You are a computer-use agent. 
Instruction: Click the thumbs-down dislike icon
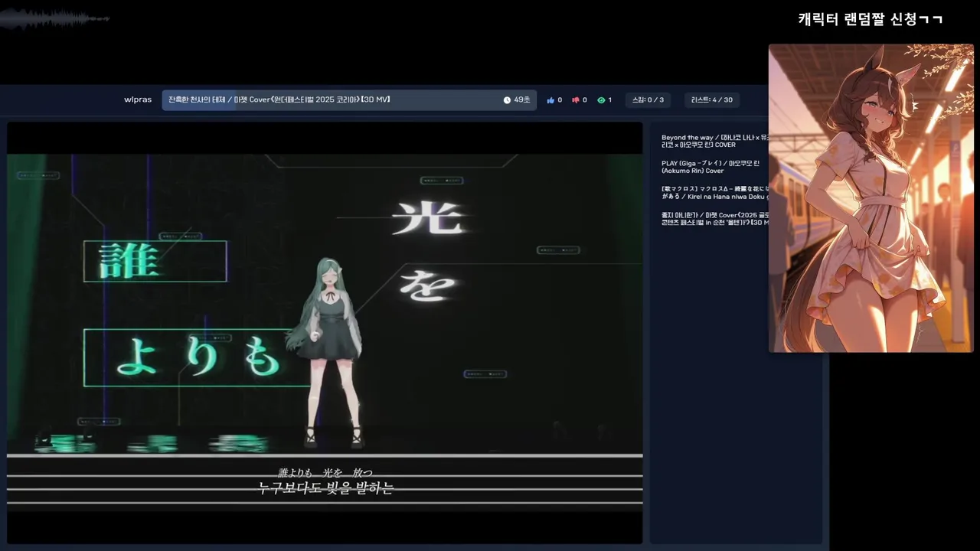pos(576,100)
